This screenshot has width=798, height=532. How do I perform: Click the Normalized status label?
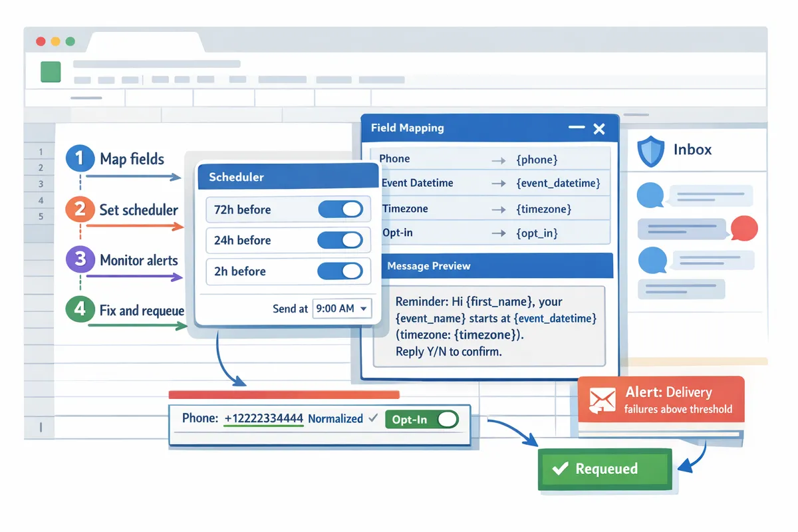(x=335, y=419)
